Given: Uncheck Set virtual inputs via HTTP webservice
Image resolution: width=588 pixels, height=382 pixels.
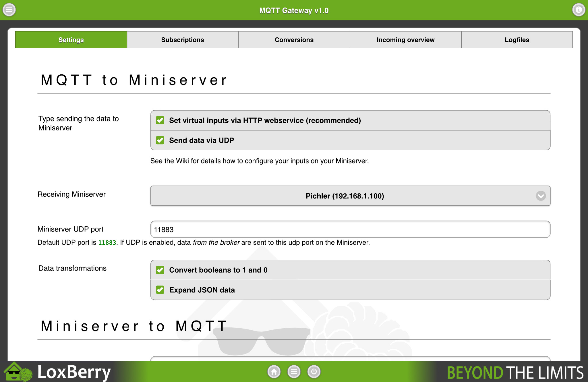Looking at the screenshot, I should click(160, 120).
